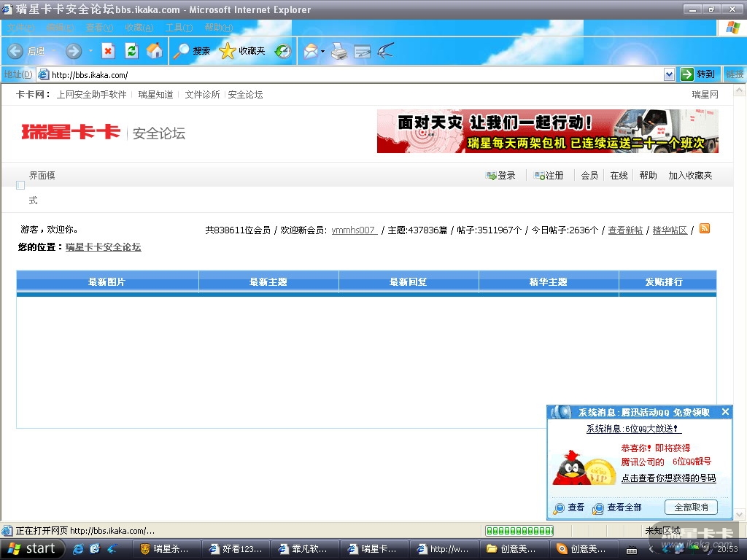Click 查看全部 in the QQ popup
The height and width of the screenshot is (560, 747).
pyautogui.click(x=617, y=507)
